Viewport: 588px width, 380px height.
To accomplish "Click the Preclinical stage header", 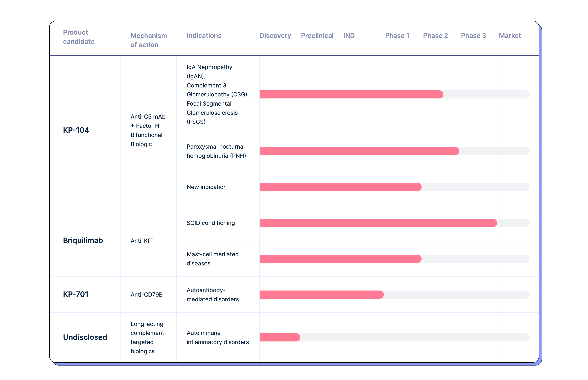I will click(317, 35).
